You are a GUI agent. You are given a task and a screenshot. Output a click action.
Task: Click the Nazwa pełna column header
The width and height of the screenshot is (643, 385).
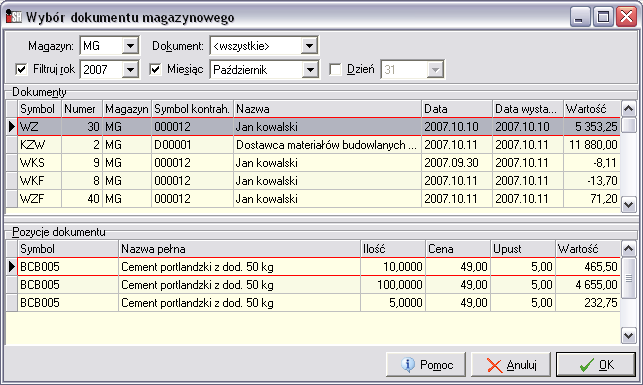[x=239, y=249]
